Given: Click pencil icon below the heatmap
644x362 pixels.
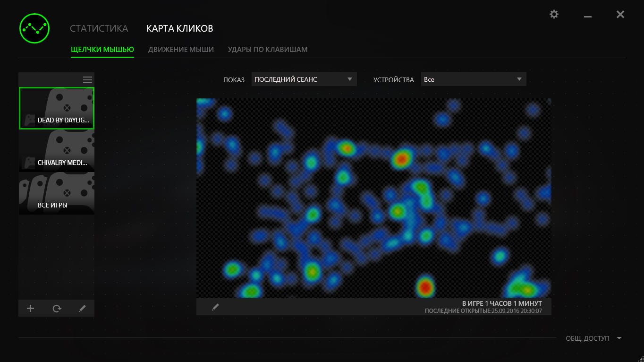Looking at the screenshot, I should pyautogui.click(x=215, y=307).
